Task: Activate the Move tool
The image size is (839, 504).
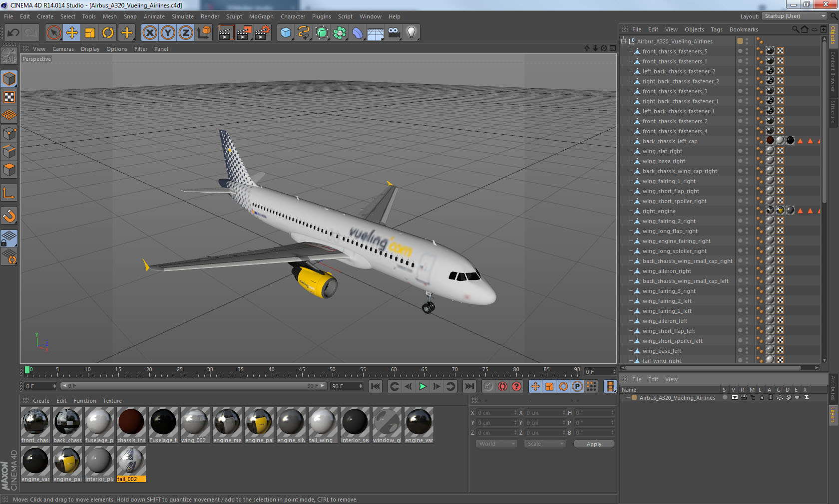Action: coord(72,33)
